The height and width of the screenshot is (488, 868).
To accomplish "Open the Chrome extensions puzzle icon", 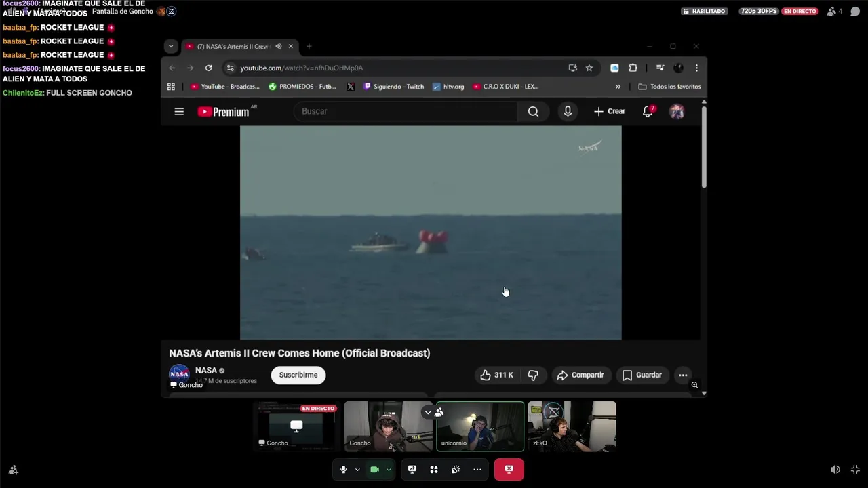I will point(633,68).
